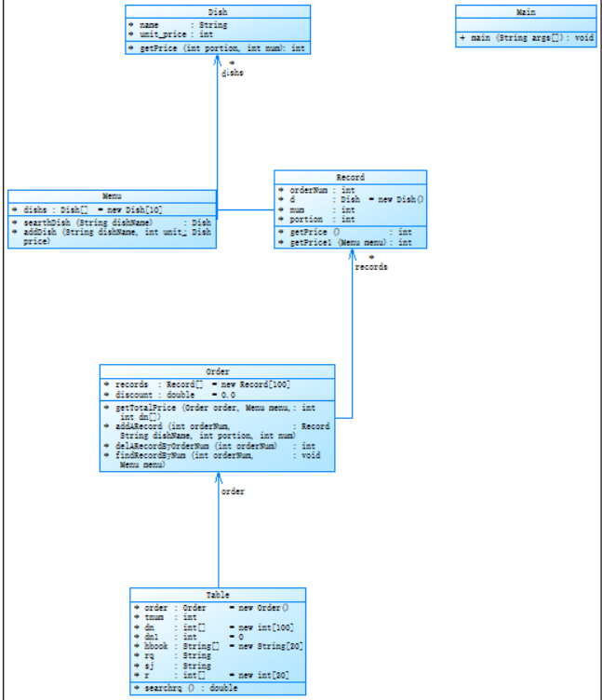Click the portion attribute in Record

click(316, 219)
